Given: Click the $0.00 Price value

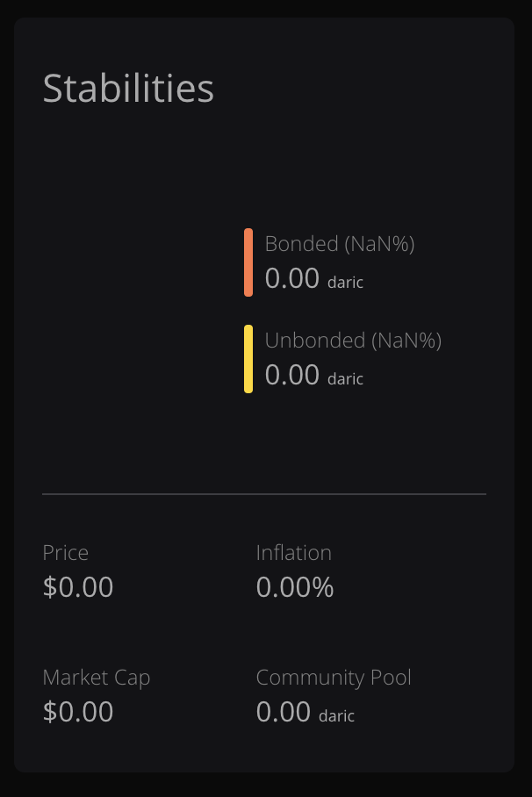Looking at the screenshot, I should point(77,587).
